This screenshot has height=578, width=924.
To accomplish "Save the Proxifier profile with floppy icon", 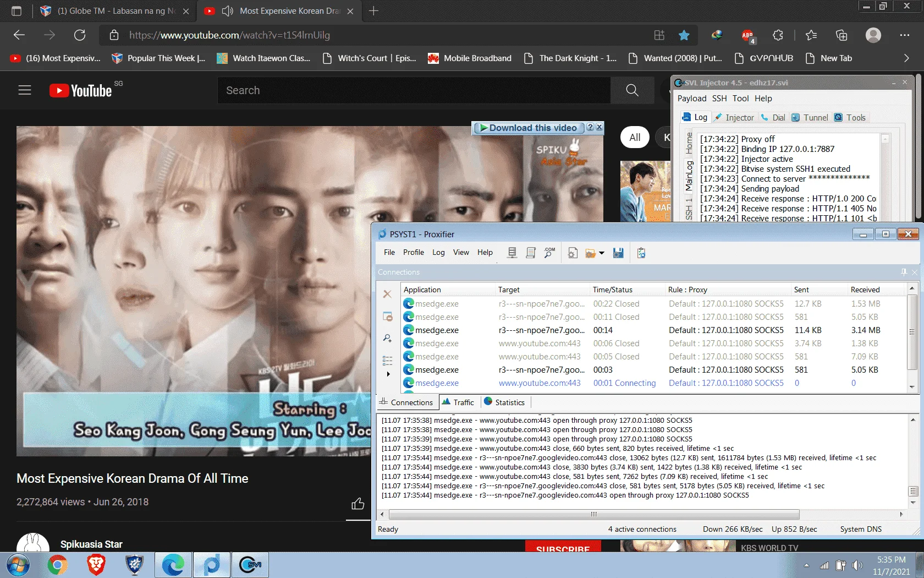I will (x=618, y=253).
